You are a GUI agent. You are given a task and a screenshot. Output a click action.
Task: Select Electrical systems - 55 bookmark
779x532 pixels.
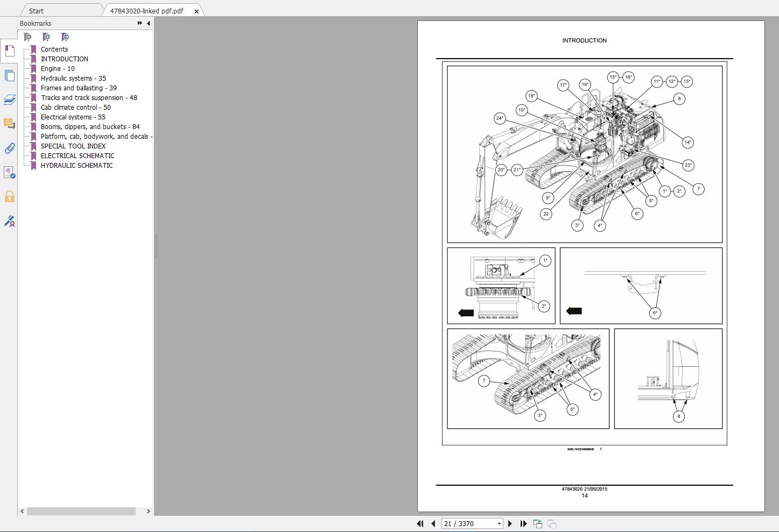click(73, 117)
